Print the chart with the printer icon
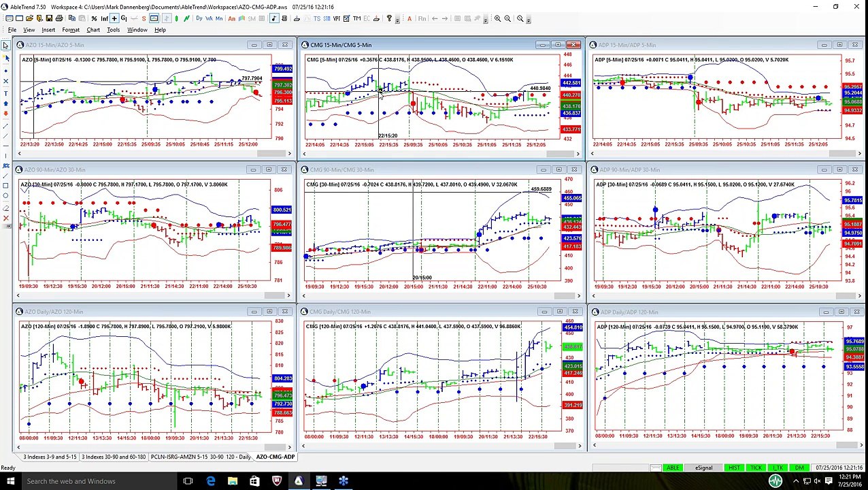This screenshot has width=868, height=490. pyautogui.click(x=59, y=18)
